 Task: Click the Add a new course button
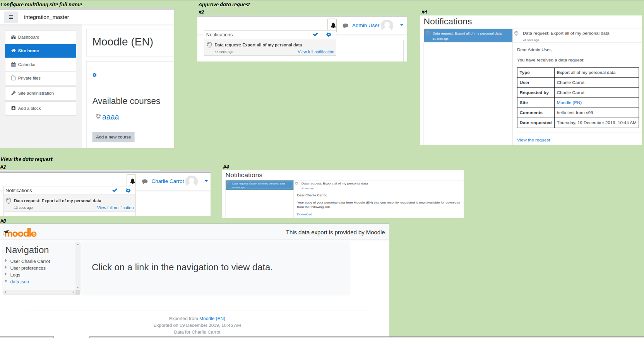(113, 137)
